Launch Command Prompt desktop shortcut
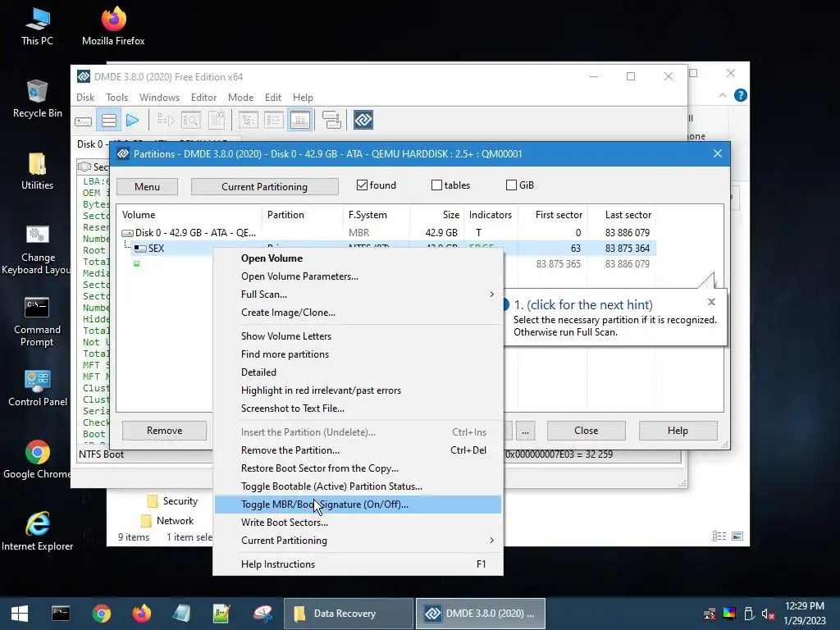The image size is (840, 630). click(37, 322)
